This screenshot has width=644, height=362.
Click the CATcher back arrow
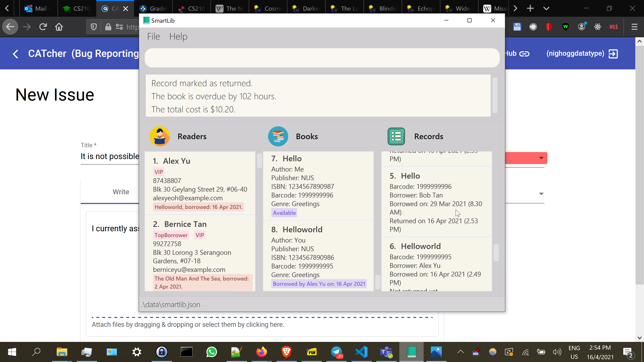click(x=15, y=54)
